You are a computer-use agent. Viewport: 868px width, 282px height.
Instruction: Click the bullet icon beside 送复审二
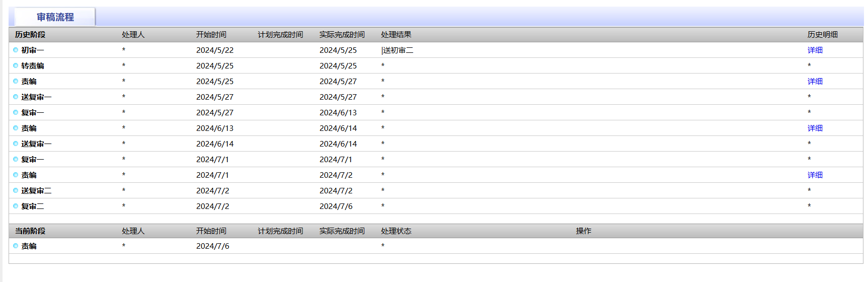(16, 190)
